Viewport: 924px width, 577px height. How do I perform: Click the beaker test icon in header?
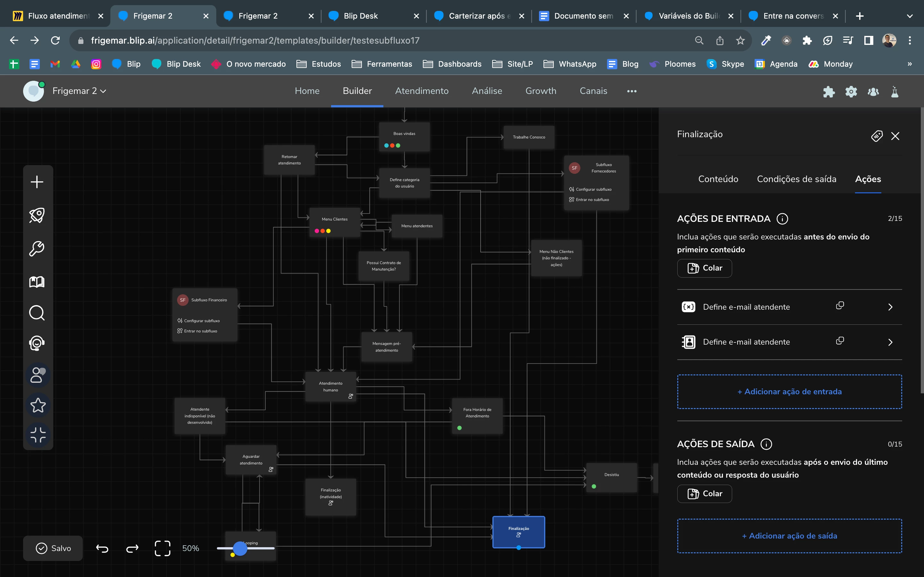tap(894, 92)
